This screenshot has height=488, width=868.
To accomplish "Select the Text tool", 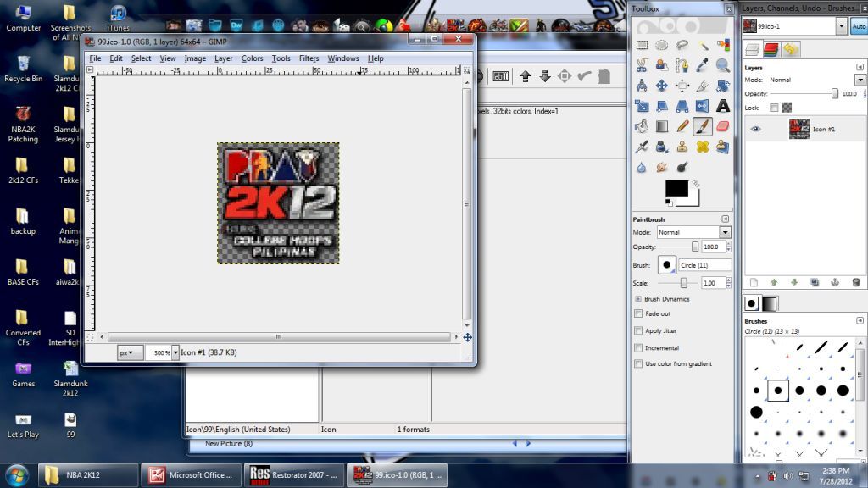I will pyautogui.click(x=722, y=106).
